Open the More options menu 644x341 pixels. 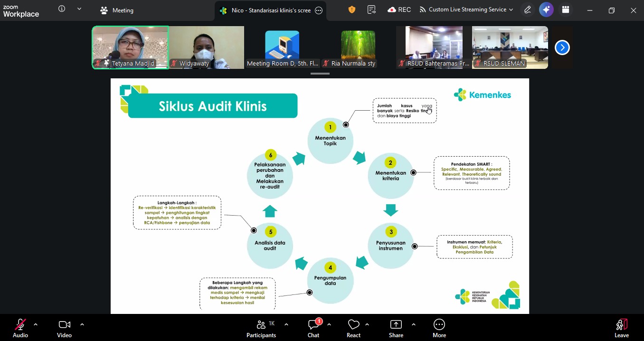click(439, 328)
